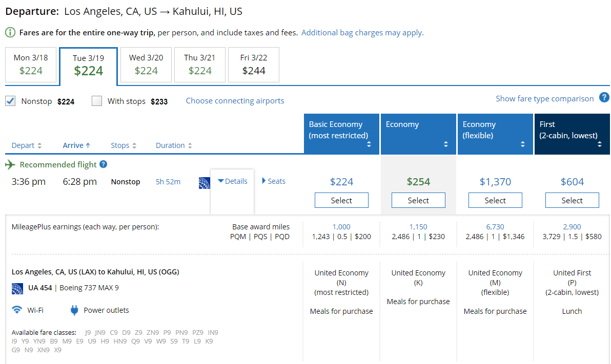Select the $254 Economy fare
This screenshot has width=611, height=364.
418,200
